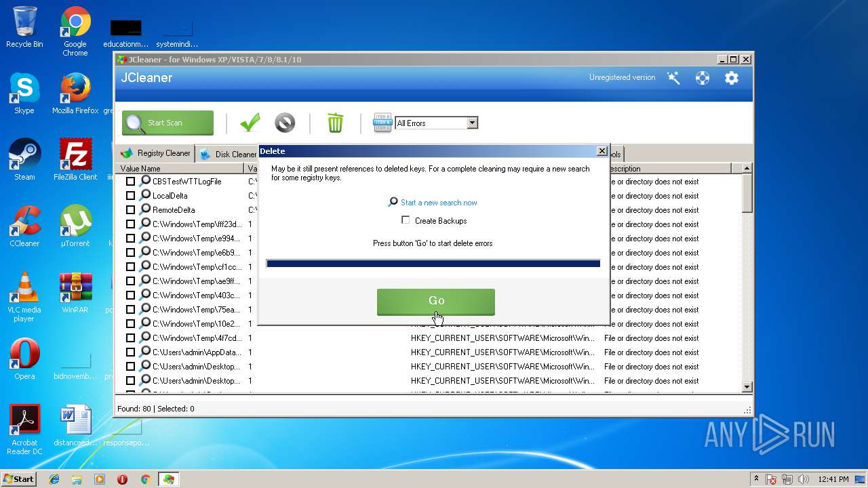The height and width of the screenshot is (488, 868).
Task: Click the green checkmark select-all icon
Action: [250, 123]
